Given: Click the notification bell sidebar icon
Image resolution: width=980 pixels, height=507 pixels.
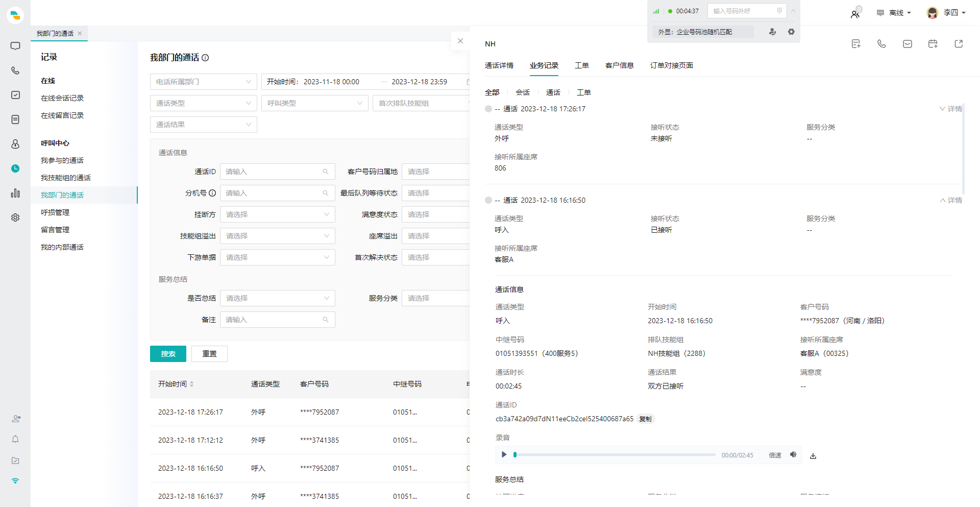Looking at the screenshot, I should point(15,439).
